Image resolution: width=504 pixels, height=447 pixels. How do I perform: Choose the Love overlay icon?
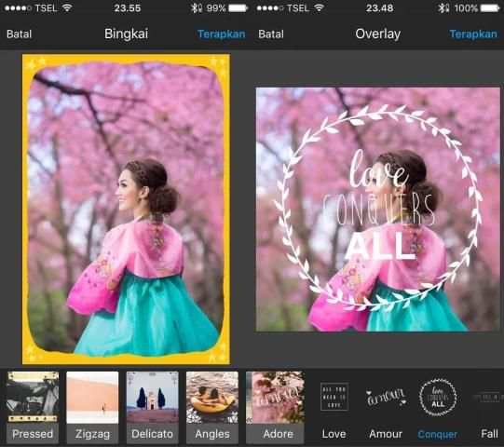click(x=334, y=397)
